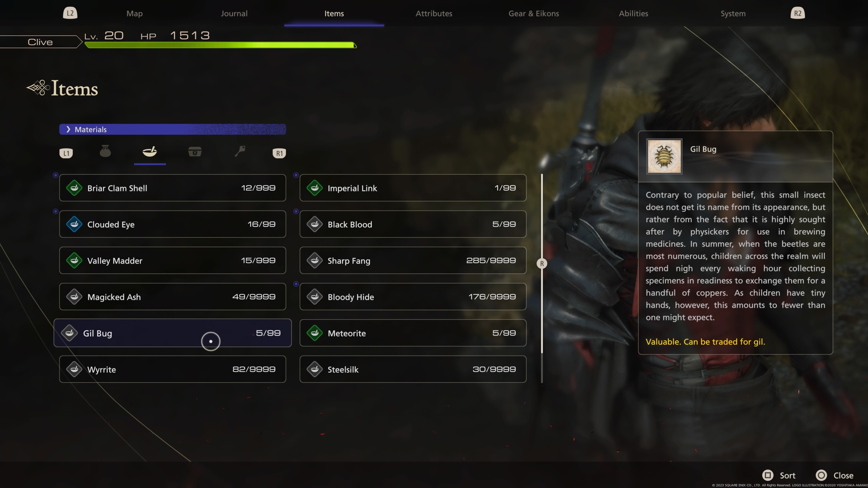Select the Sharp Fang item row
This screenshot has width=868, height=488.
413,260
